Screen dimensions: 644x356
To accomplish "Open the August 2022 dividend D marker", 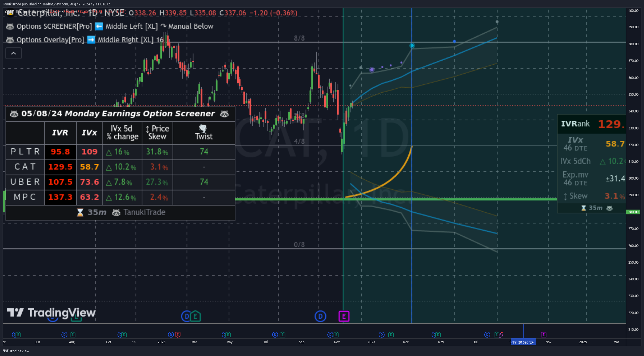I will (x=64, y=334).
